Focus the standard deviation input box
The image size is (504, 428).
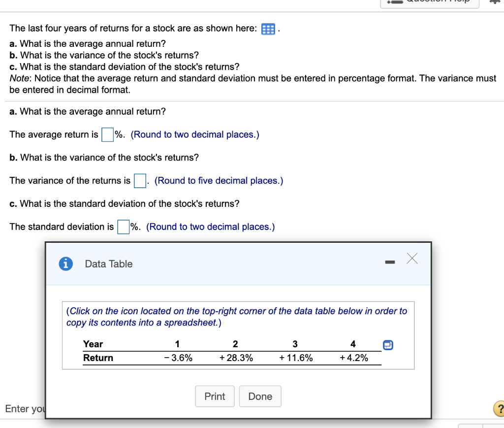click(x=124, y=227)
